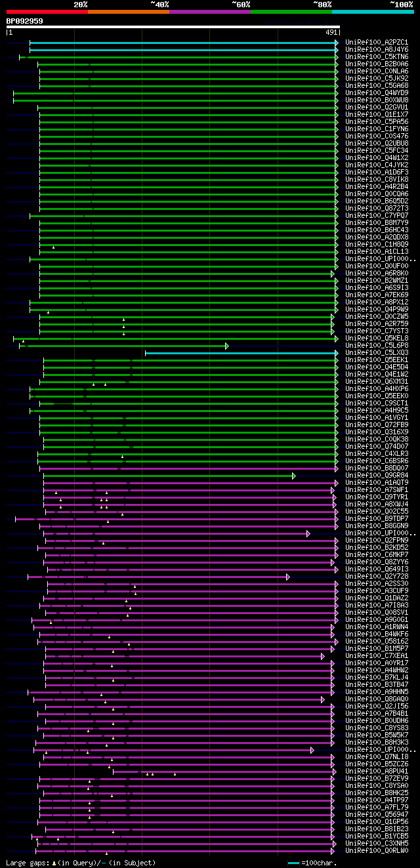Select the UniRef100_Q316X9 label
Viewport: 420px width, 868px height.
coord(377,432)
